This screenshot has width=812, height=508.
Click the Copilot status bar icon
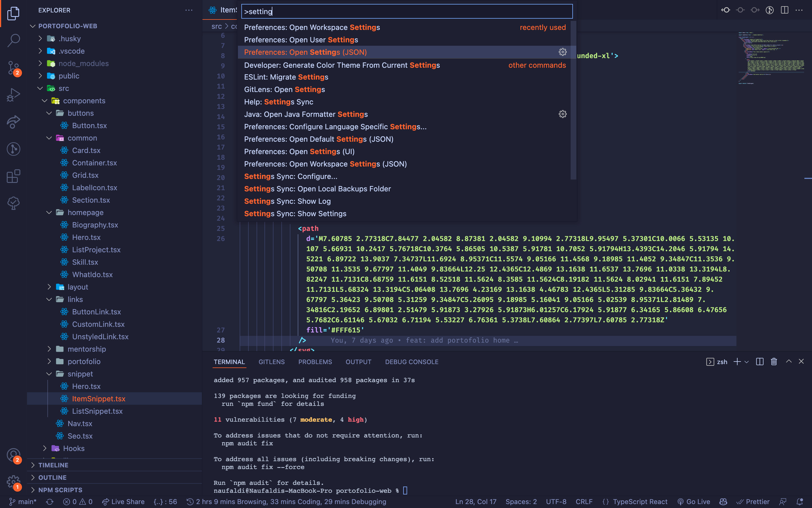tap(723, 502)
